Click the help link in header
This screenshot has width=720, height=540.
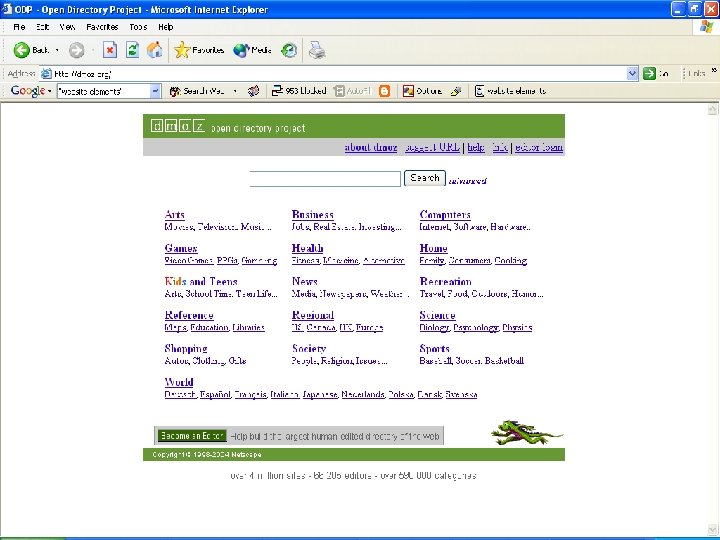(476, 147)
